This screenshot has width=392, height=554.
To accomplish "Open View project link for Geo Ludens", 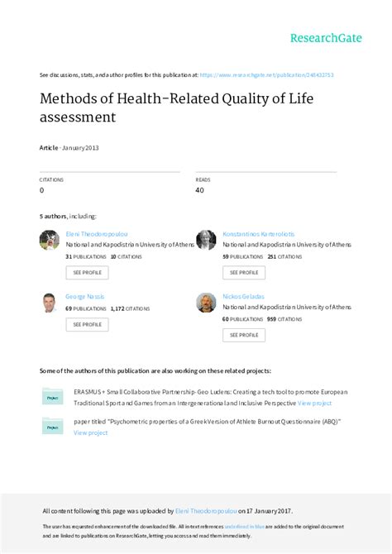I will click(314, 404).
